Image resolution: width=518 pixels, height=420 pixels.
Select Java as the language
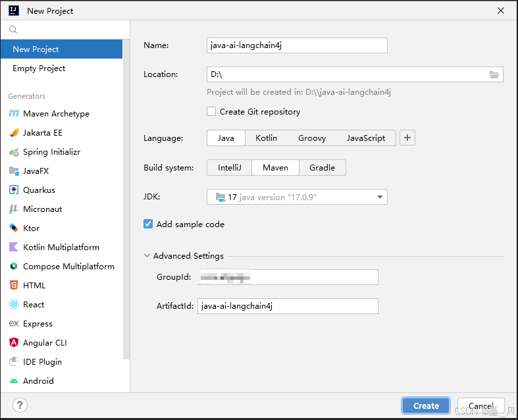[226, 138]
